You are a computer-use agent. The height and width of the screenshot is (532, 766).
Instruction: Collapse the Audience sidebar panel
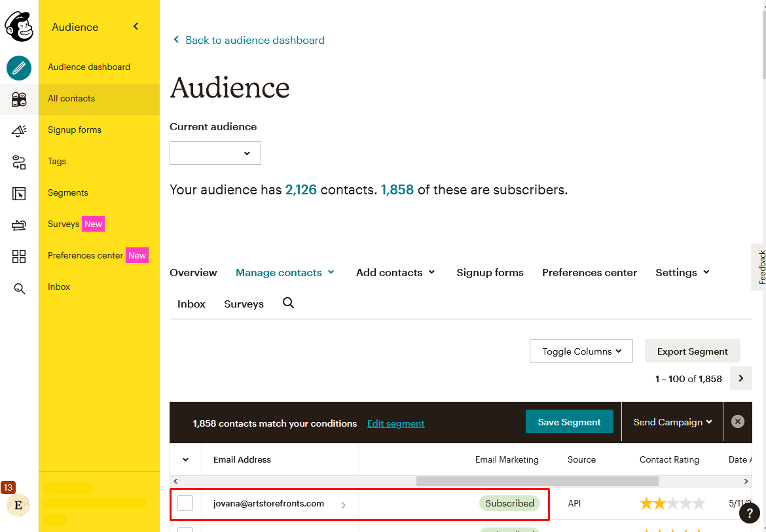[x=136, y=26]
